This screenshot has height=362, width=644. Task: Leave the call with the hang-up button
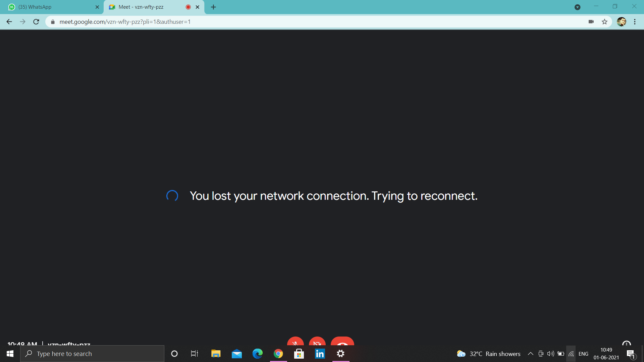point(342,341)
